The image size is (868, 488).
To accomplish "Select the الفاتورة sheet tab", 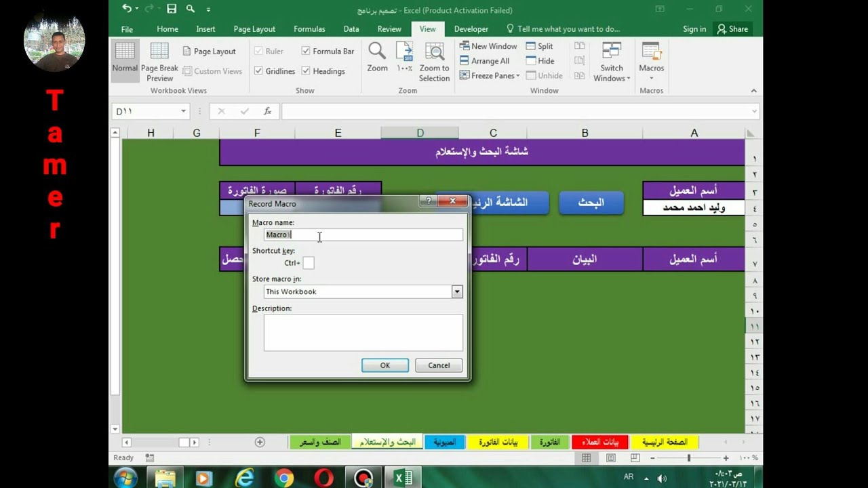I will (x=549, y=442).
